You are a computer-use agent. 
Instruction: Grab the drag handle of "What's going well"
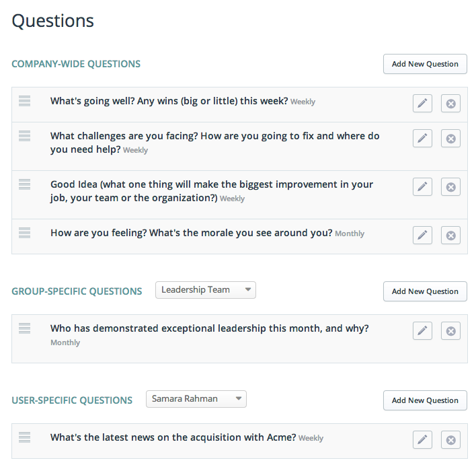(x=25, y=101)
